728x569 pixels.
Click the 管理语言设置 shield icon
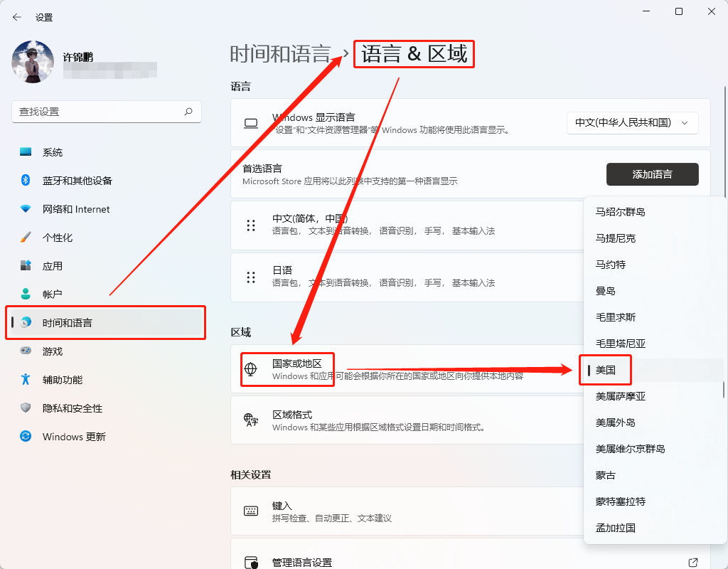tap(251, 563)
